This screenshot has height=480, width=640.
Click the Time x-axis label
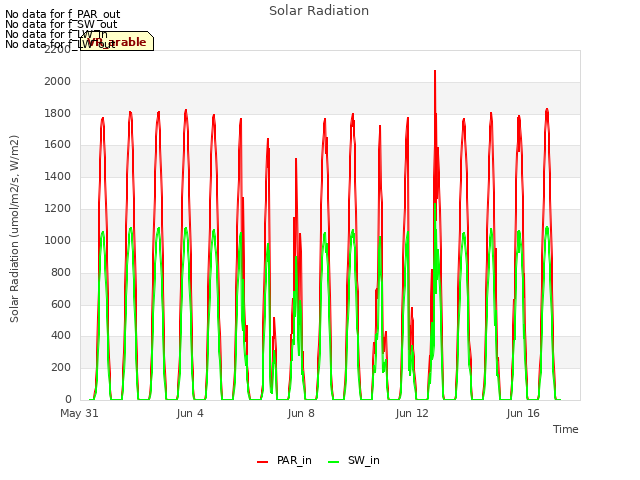(565, 429)
